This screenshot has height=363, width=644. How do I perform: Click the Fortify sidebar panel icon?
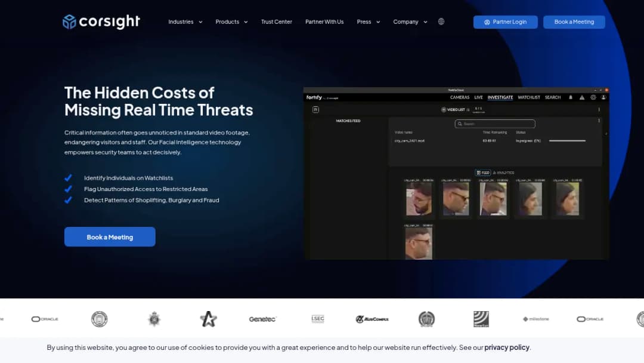click(315, 109)
